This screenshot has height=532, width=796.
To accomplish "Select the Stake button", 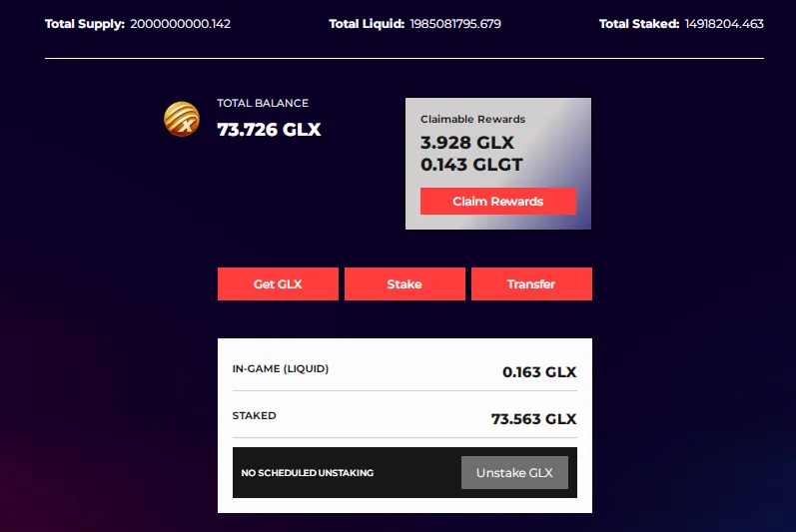I will pos(404,284).
